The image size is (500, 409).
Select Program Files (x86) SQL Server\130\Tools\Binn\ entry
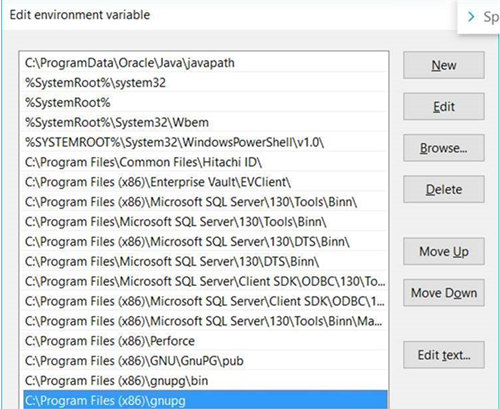coord(205,202)
